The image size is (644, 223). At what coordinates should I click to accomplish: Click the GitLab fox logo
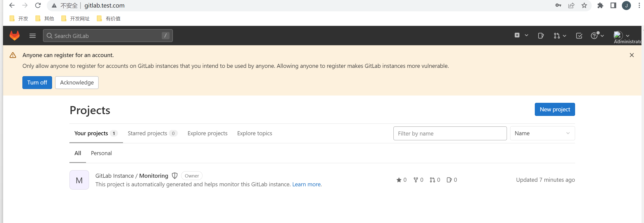15,35
